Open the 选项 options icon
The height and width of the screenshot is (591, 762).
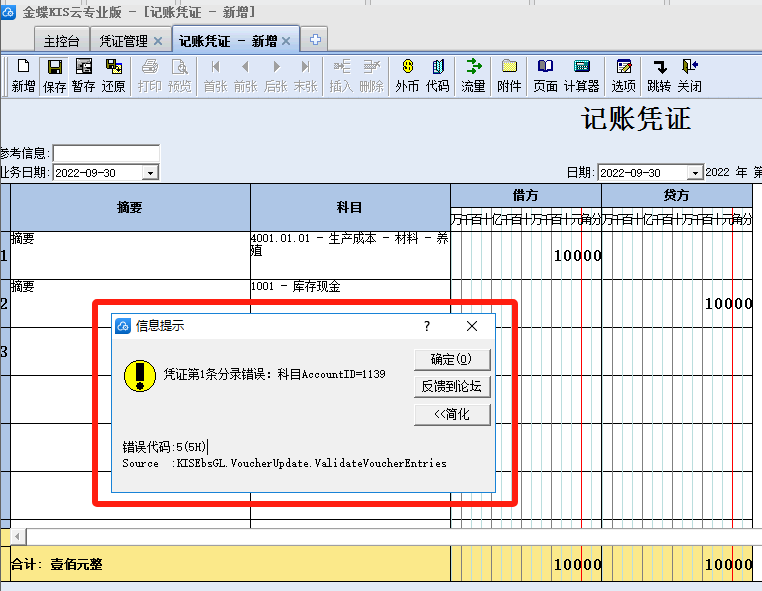point(623,76)
